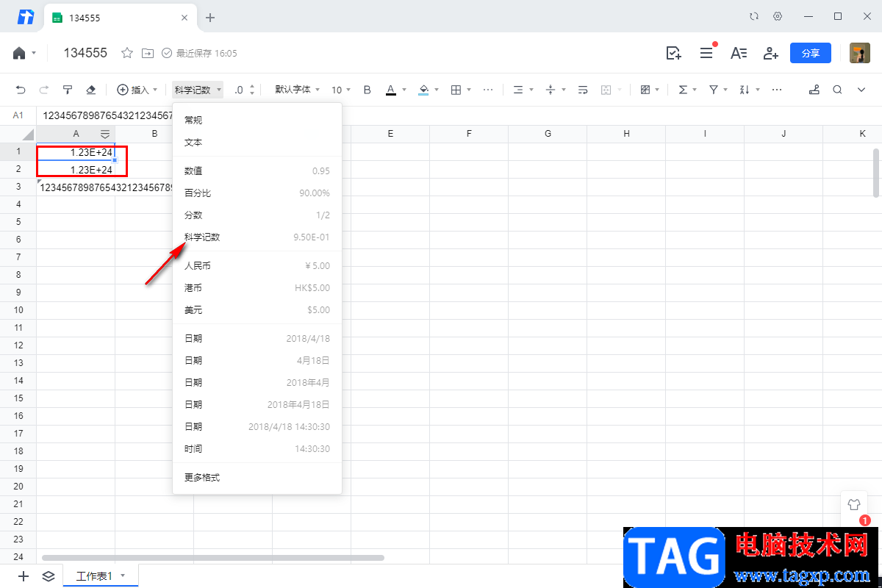Viewport: 882px width, 588px height.
Task: Click column A filter icon in header
Action: (x=105, y=134)
